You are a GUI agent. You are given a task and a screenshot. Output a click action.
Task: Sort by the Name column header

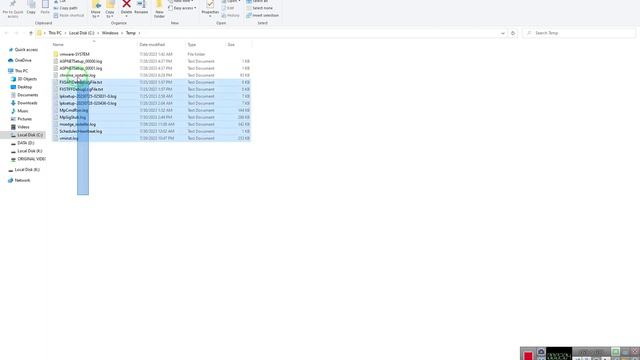(58, 44)
